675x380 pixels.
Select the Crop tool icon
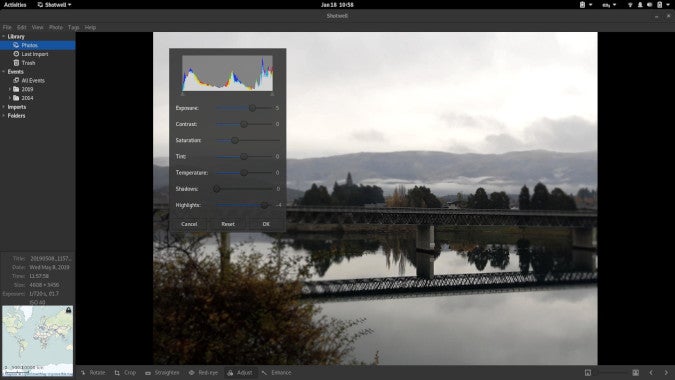point(117,373)
